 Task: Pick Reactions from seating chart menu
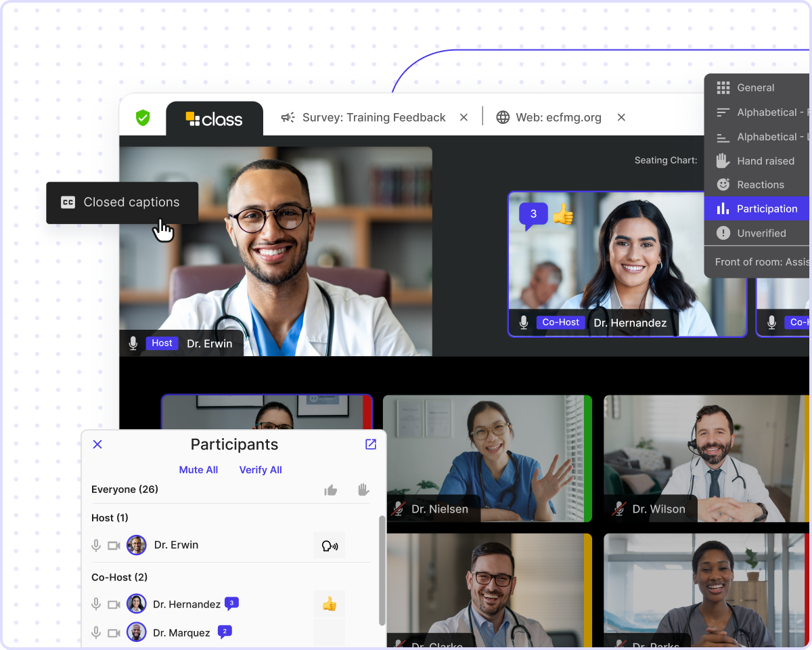point(760,185)
